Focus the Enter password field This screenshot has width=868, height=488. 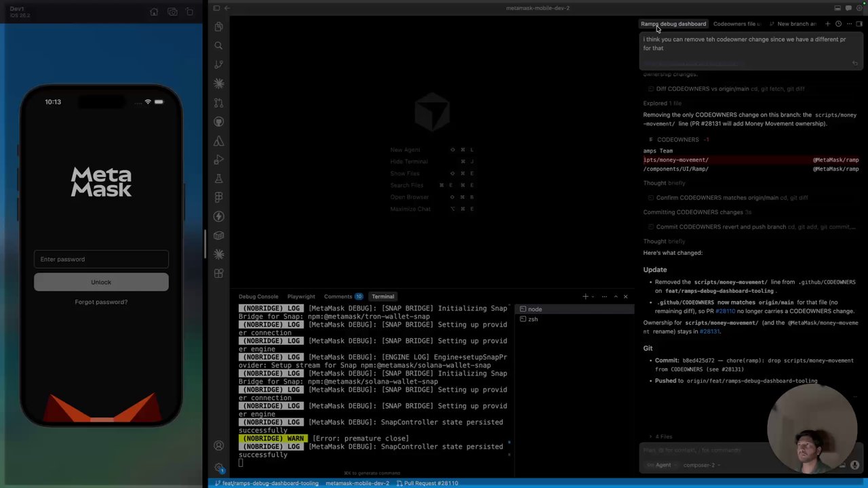(x=101, y=259)
